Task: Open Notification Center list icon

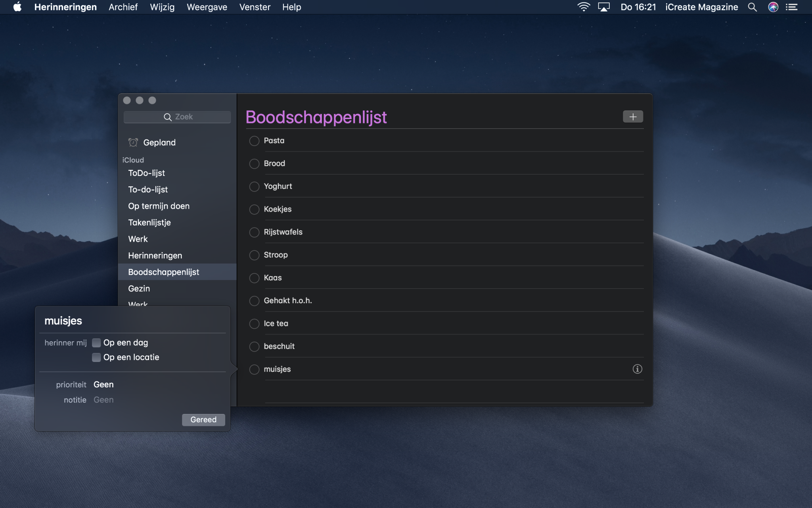Action: tap(792, 7)
